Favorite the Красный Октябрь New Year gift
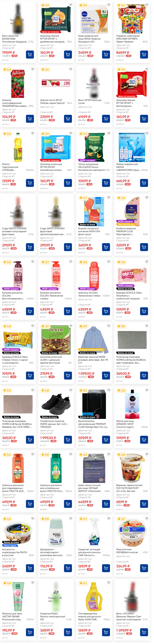 (x=147, y=5)
